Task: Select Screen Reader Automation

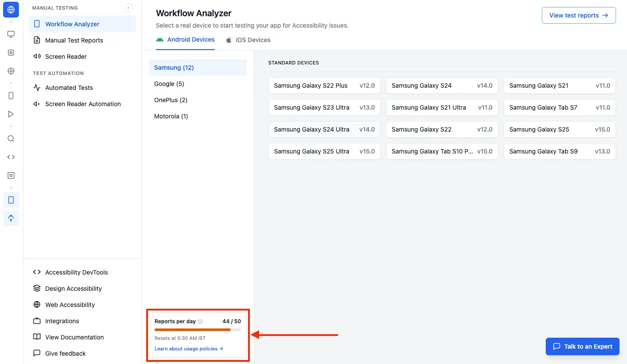Action: tap(83, 104)
